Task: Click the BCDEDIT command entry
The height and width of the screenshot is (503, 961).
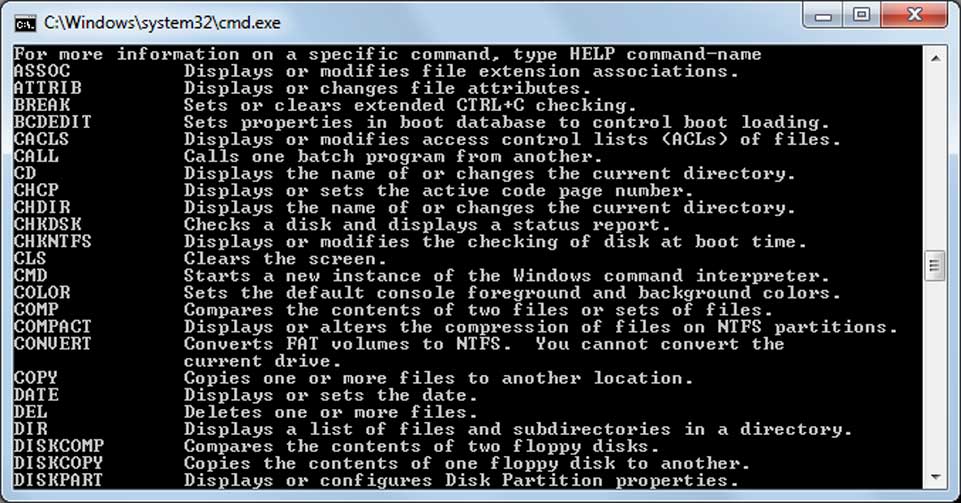Action: [53, 122]
